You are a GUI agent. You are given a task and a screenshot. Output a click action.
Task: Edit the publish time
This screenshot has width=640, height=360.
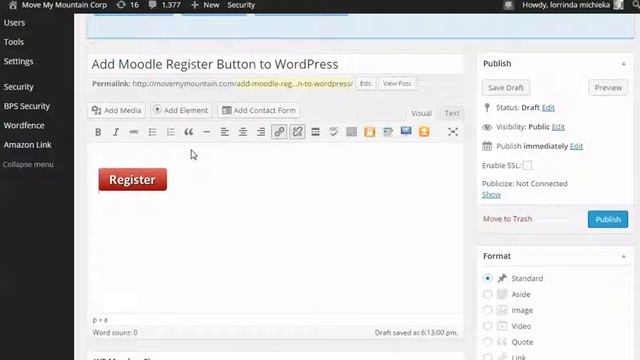576,146
